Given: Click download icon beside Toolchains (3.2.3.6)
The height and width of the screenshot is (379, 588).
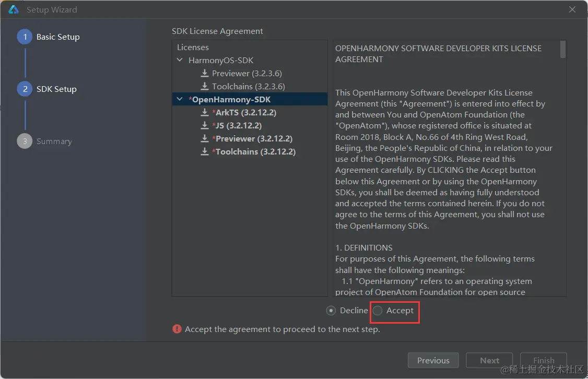Looking at the screenshot, I should click(x=204, y=86).
